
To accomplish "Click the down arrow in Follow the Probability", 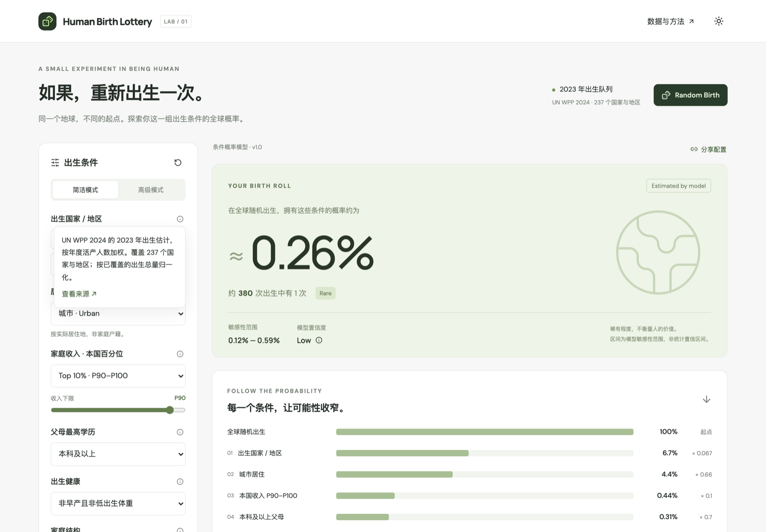I will point(706,399).
